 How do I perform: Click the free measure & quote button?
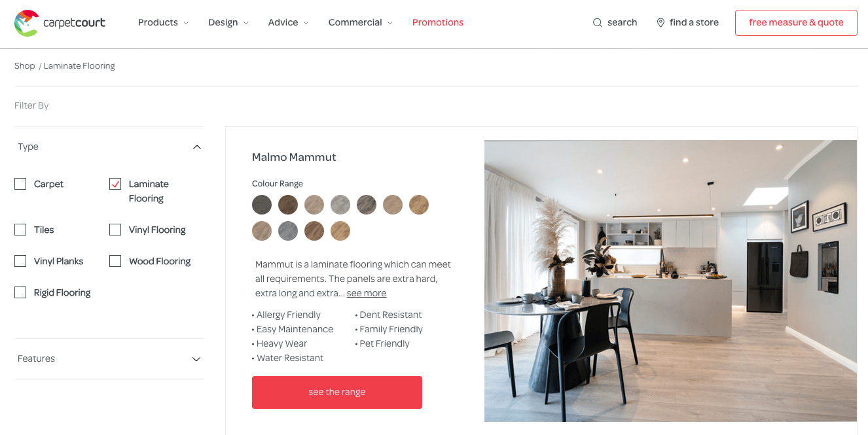coord(796,23)
